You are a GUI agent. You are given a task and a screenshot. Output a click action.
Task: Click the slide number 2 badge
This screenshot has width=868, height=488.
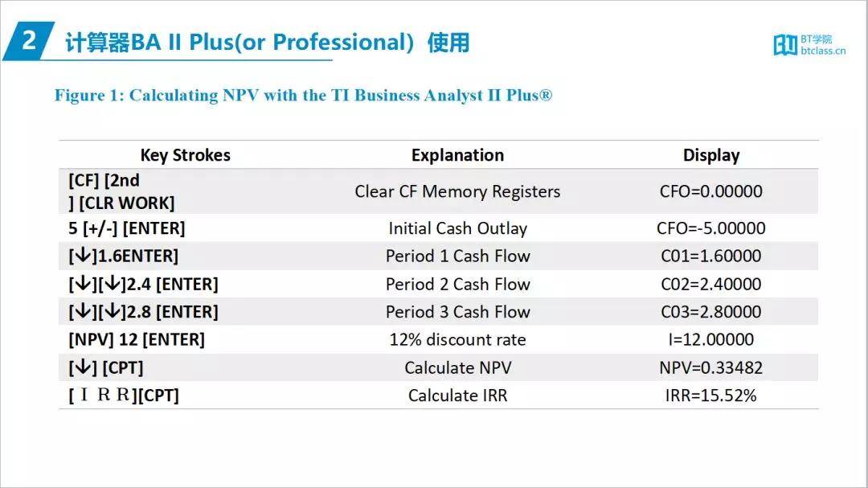click(x=29, y=41)
